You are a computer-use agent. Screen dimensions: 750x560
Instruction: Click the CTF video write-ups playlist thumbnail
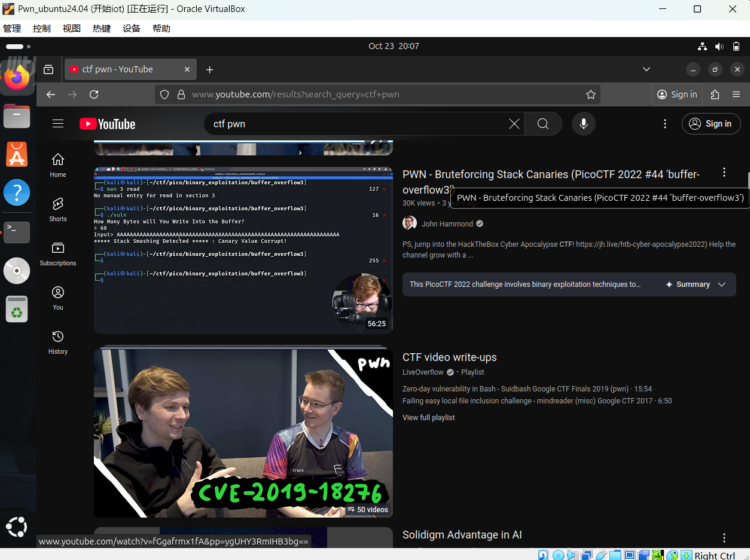(243, 433)
